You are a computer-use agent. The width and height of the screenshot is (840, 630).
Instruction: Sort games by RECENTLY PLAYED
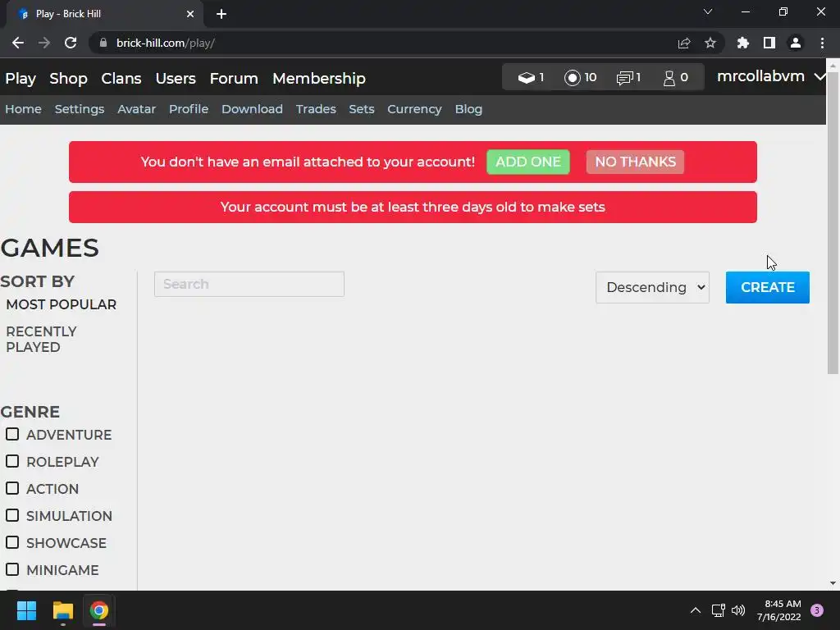(x=41, y=339)
